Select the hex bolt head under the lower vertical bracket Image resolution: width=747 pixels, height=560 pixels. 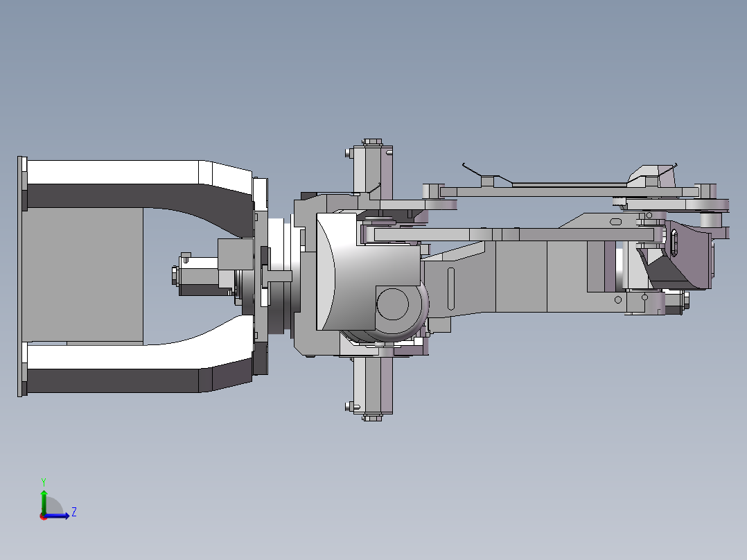tap(372, 417)
